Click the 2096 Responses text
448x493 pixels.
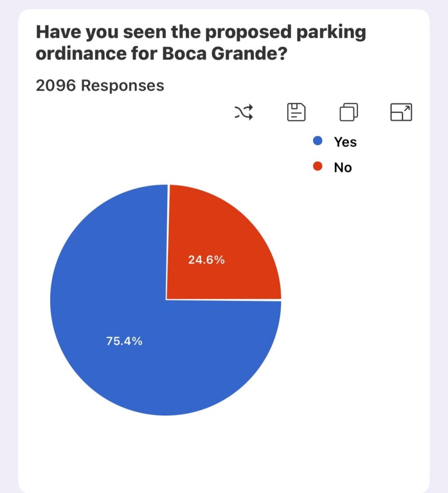(100, 86)
